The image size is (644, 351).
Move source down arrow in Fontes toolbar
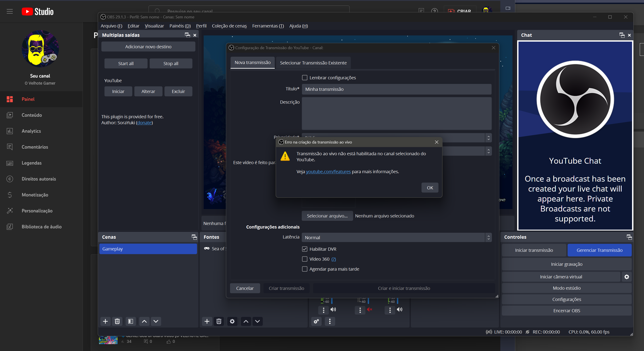pos(257,321)
